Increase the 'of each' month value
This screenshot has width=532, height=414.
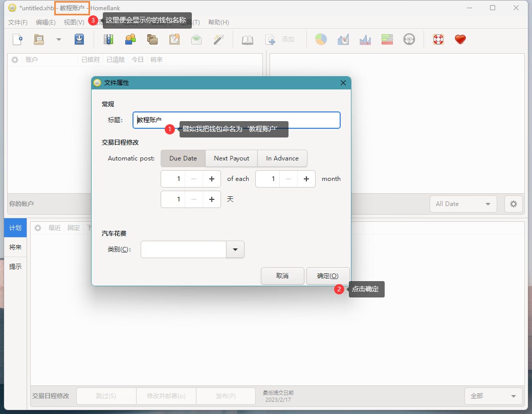point(306,179)
